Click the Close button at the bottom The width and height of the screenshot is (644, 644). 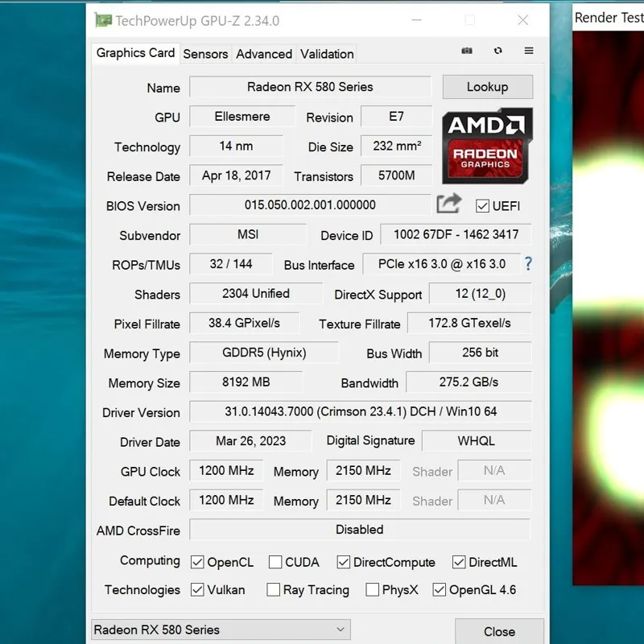pos(499,632)
